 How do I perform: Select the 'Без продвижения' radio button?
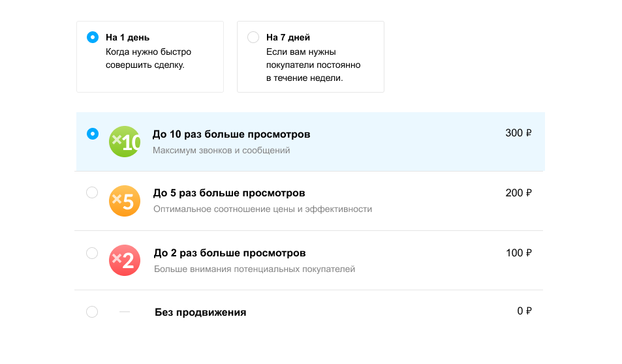click(92, 312)
